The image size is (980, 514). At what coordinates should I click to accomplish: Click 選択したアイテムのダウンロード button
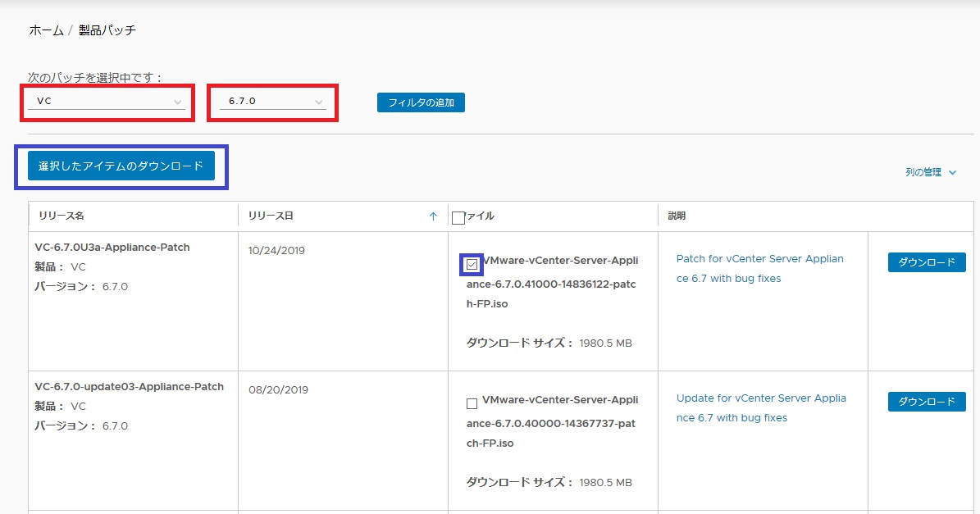[121, 166]
